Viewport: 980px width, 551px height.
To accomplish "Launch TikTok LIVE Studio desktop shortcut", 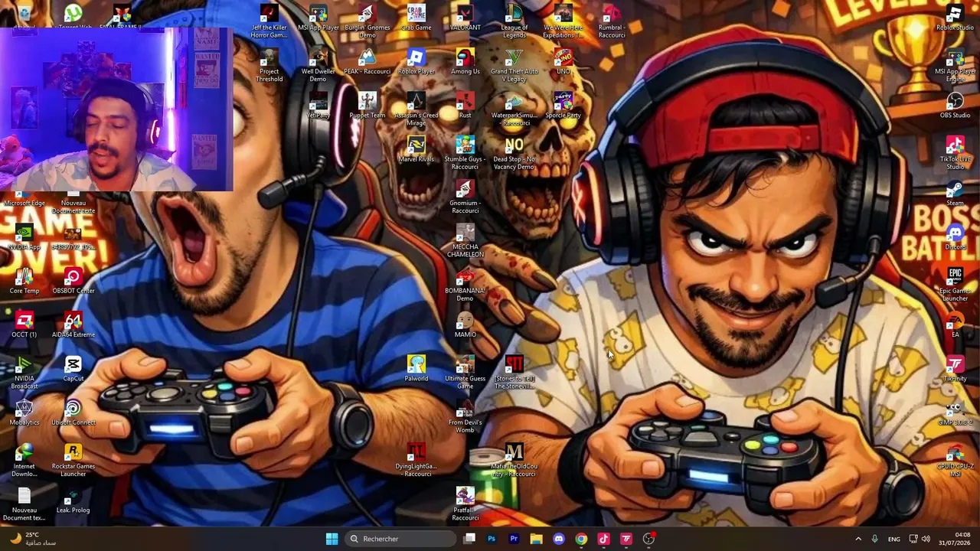I will pyautogui.click(x=955, y=154).
